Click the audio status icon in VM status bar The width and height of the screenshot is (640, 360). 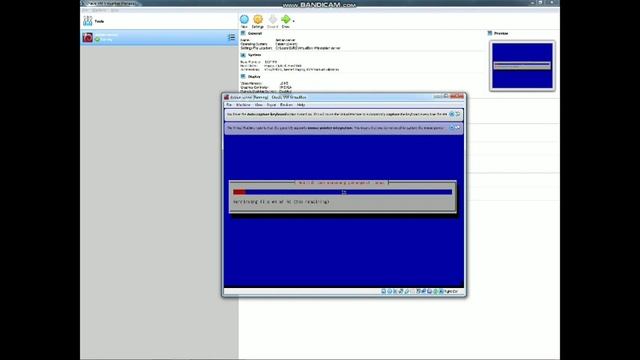pos(395,291)
